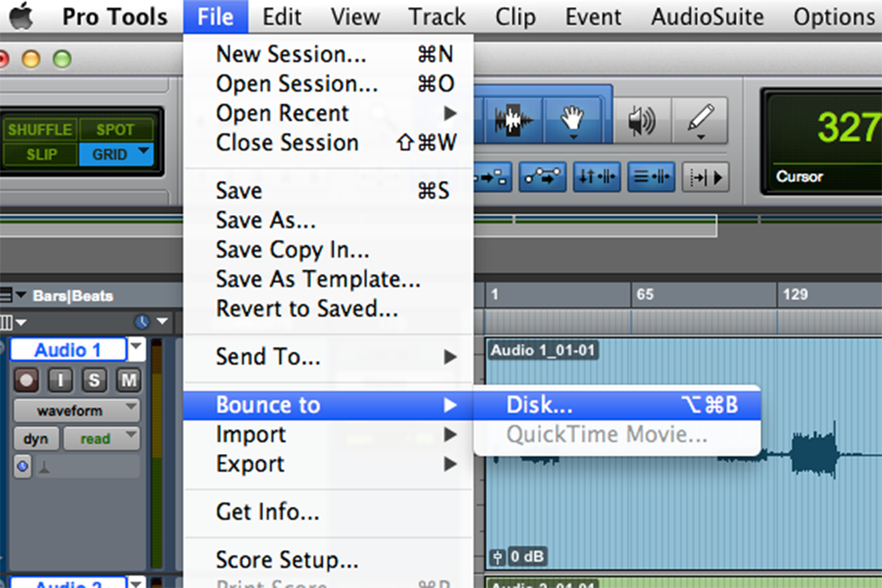The height and width of the screenshot is (588, 882).
Task: Select the Selector waveform tool
Action: pos(513,120)
